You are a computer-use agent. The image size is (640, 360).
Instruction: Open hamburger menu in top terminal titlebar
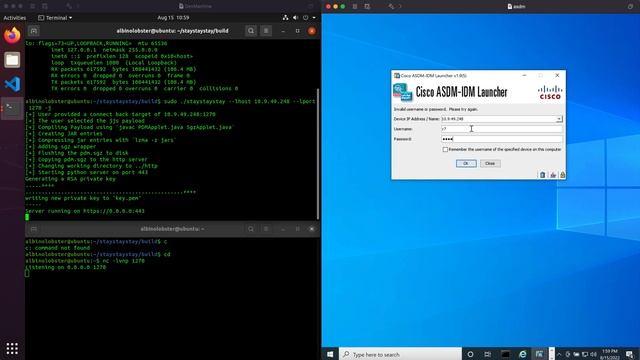coord(266,31)
